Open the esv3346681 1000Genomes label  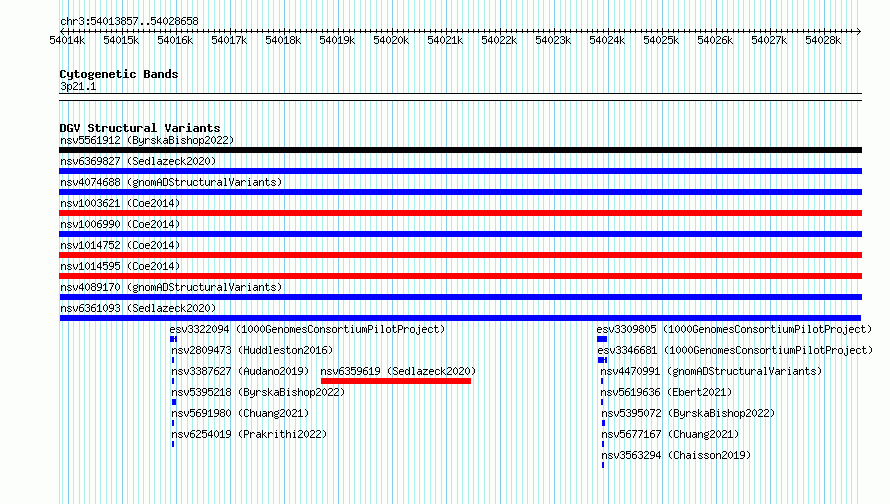tap(735, 350)
